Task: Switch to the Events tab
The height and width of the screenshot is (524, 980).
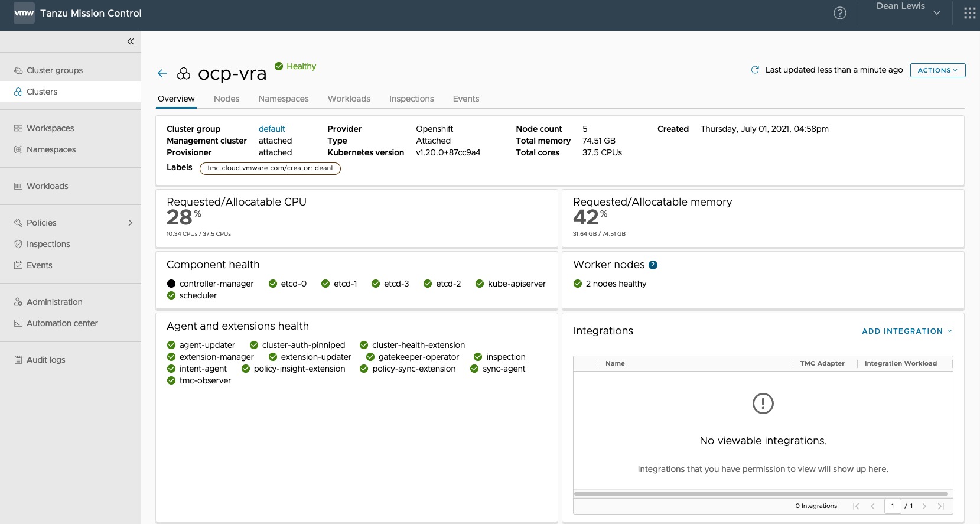Action: tap(466, 99)
